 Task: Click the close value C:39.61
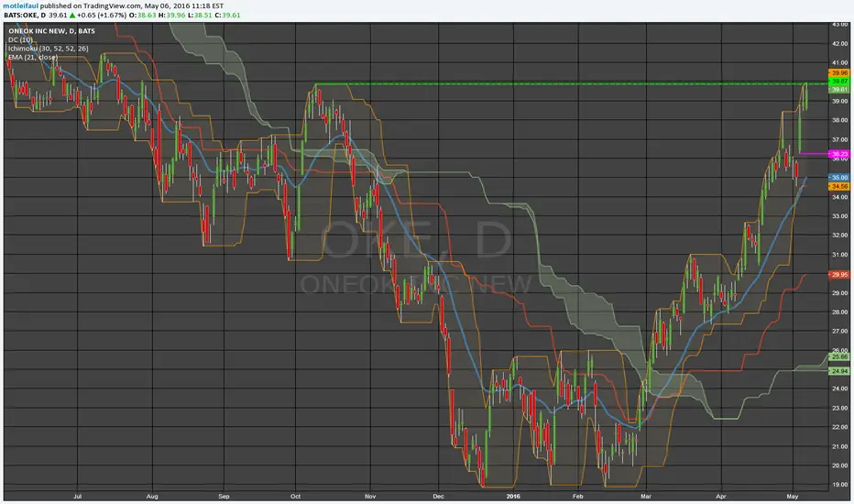[227, 16]
